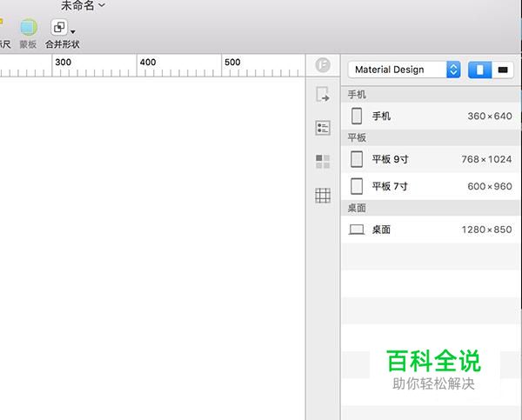Screen dimensions: 522x420
Task: Select the 手机 360×640 preset
Action: (x=431, y=117)
